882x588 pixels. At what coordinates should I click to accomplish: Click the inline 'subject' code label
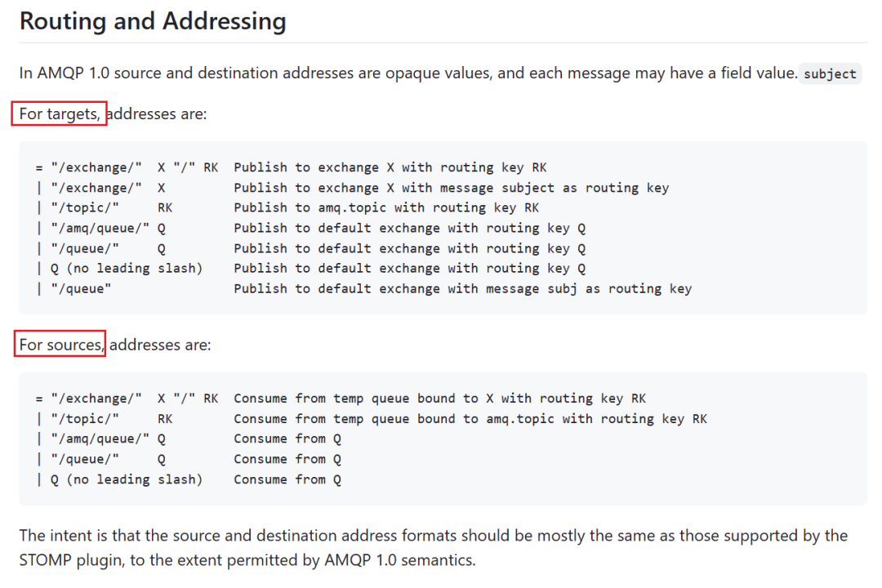point(830,73)
